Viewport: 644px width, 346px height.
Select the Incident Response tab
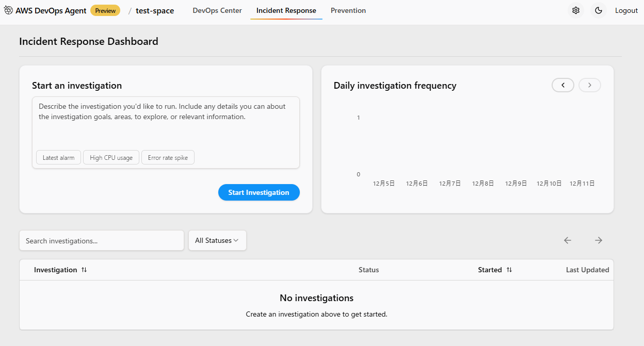pyautogui.click(x=286, y=10)
